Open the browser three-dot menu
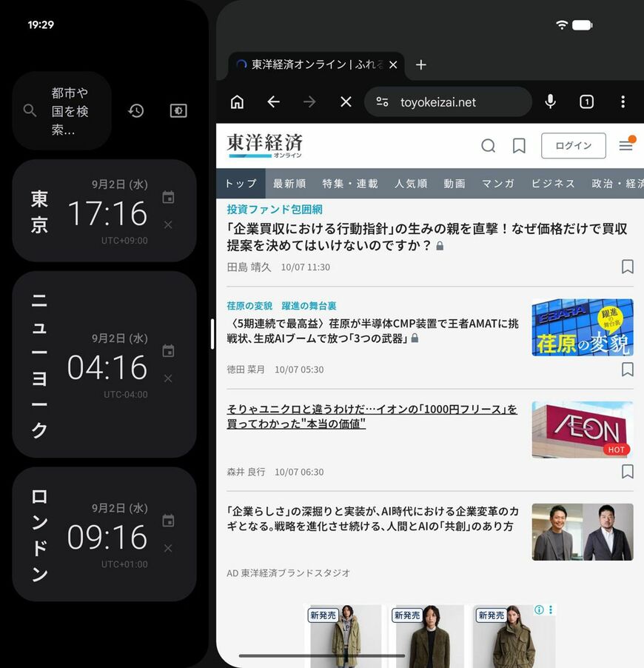The width and height of the screenshot is (644, 668). coord(623,101)
